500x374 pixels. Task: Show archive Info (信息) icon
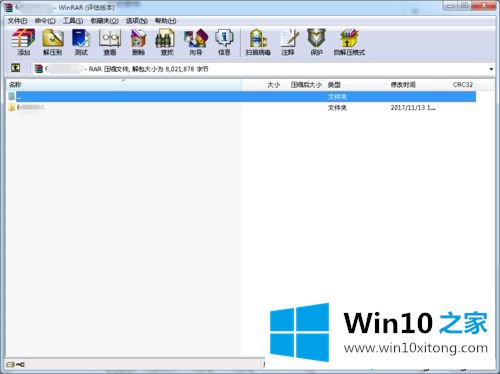coord(224,42)
